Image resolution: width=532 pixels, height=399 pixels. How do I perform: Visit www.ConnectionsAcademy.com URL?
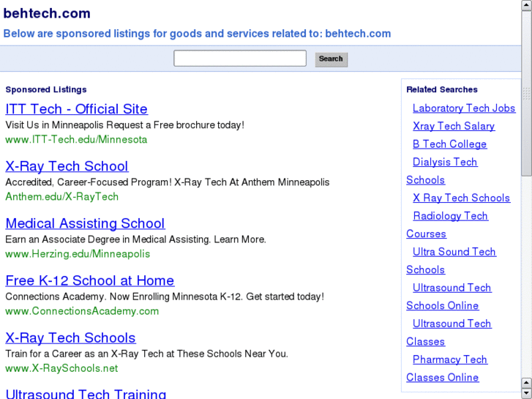click(x=82, y=311)
